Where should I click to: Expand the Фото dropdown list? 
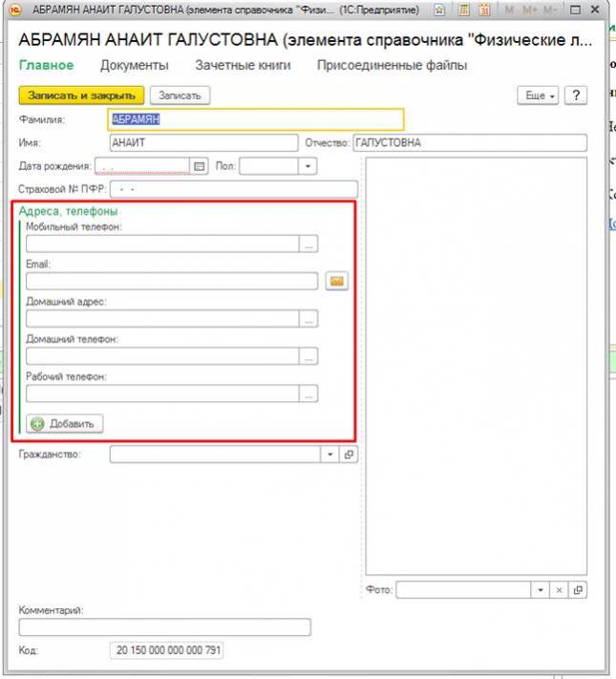coord(542,590)
